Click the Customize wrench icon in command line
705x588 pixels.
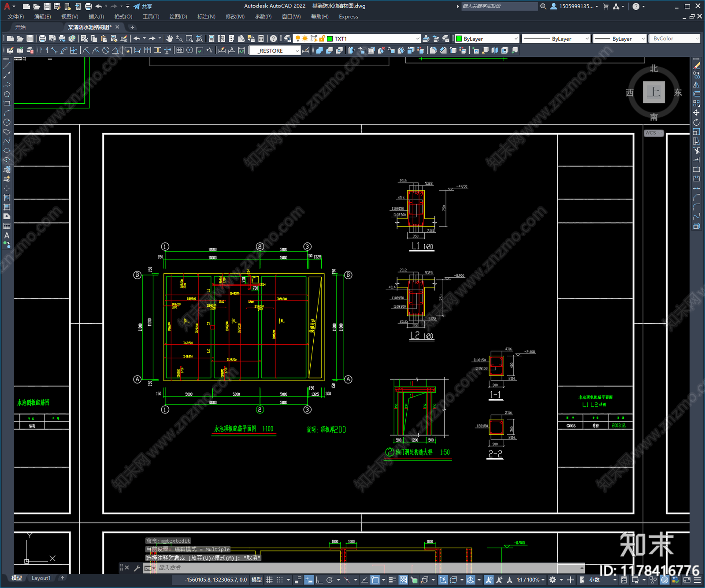[137, 568]
